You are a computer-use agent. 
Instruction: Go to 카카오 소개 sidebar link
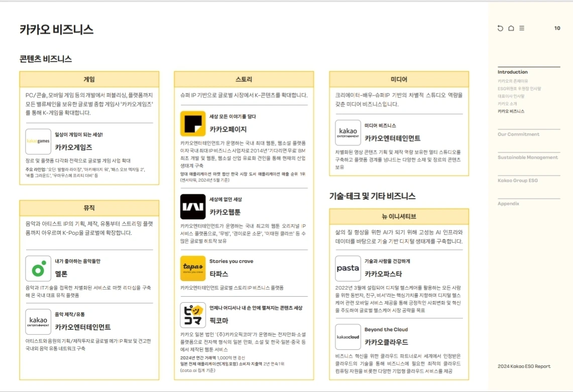[x=507, y=104]
